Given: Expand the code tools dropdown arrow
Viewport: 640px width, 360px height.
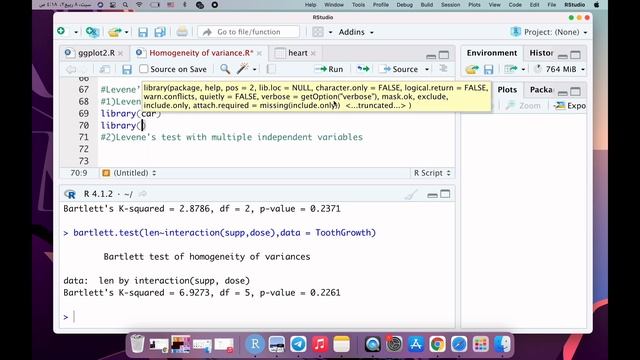Looking at the screenshot, I should click(254, 69).
